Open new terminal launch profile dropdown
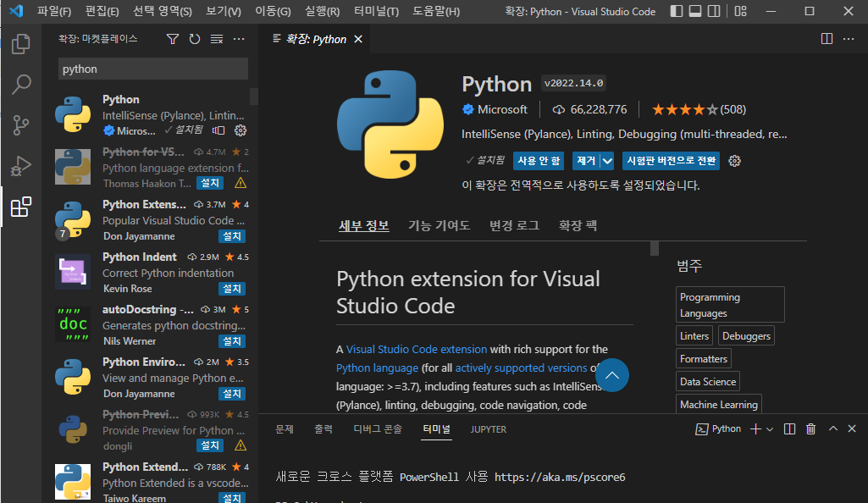 (x=770, y=429)
